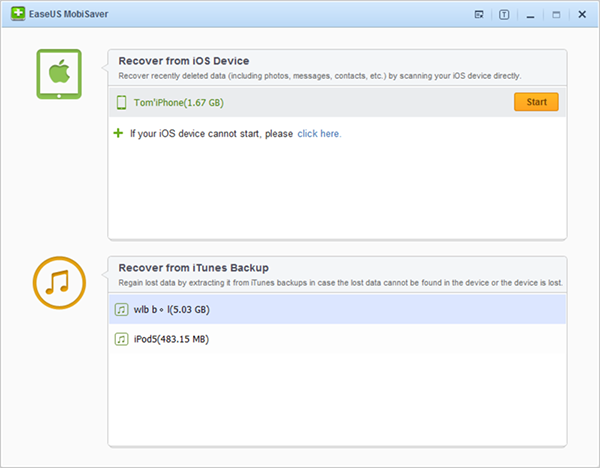The height and width of the screenshot is (468, 600).
Task: Click the 'Recover from iTunes Backup' heading
Action: click(x=194, y=267)
